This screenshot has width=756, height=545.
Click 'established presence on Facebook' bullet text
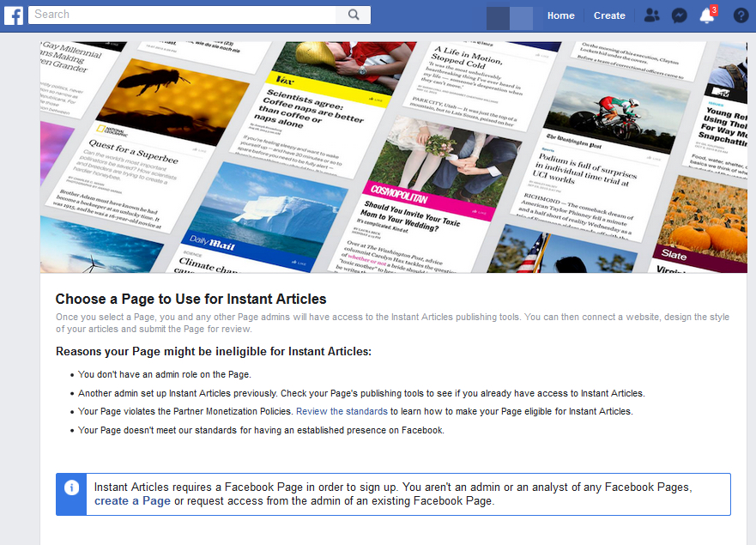tap(261, 430)
